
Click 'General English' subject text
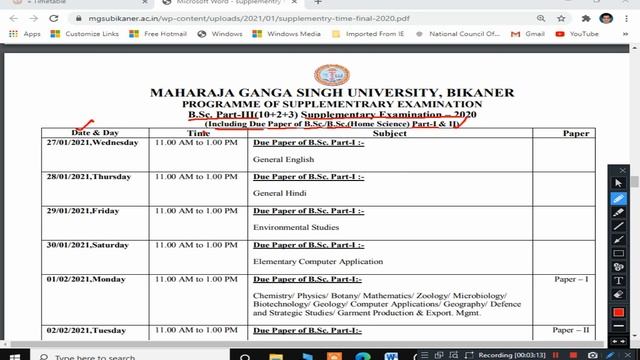point(283,160)
